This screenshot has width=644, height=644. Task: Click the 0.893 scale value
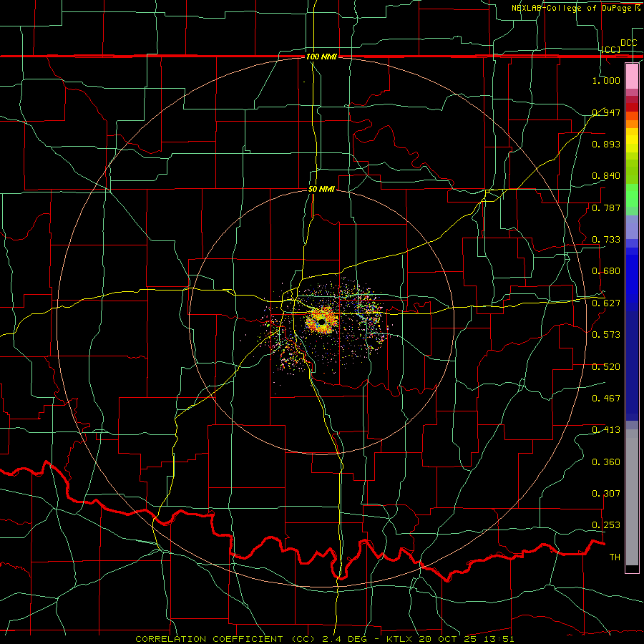point(606,144)
